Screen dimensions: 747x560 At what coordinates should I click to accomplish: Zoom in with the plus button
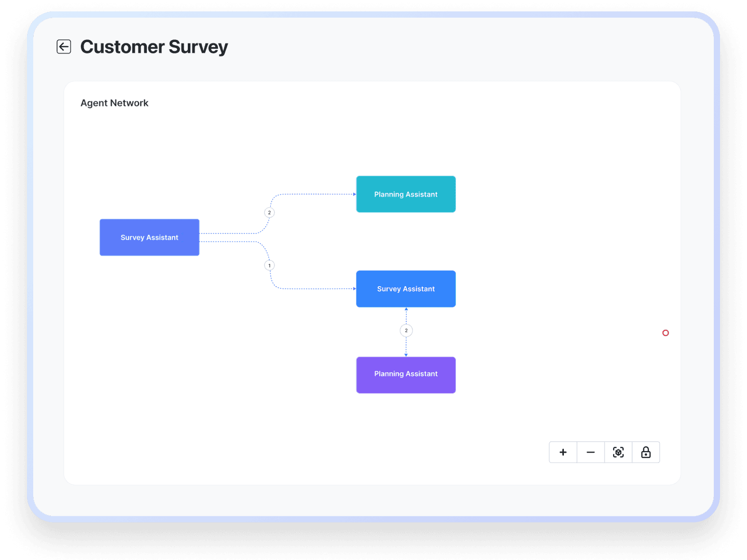(563, 452)
